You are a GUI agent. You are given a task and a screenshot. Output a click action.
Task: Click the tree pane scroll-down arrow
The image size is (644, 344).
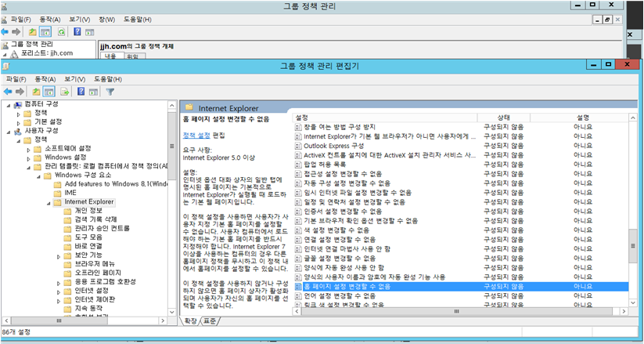(x=172, y=312)
